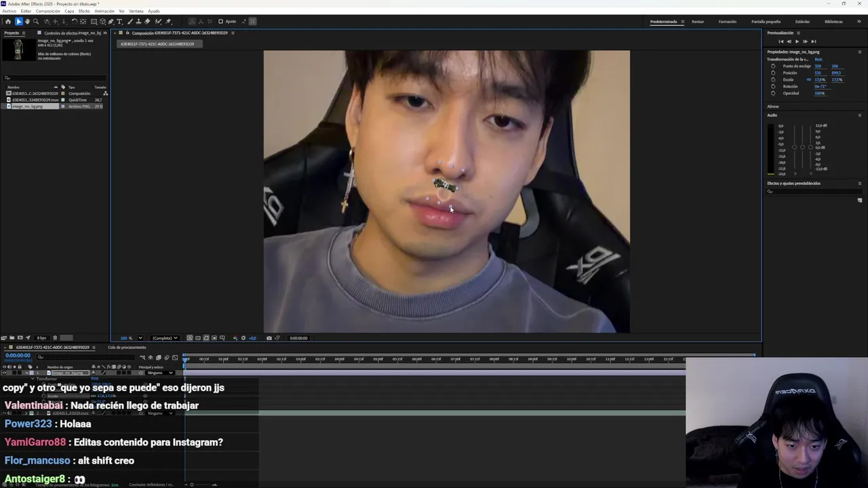Toggle Punto de anclaje stopwatch
The width and height of the screenshot is (868, 488).
click(x=773, y=66)
